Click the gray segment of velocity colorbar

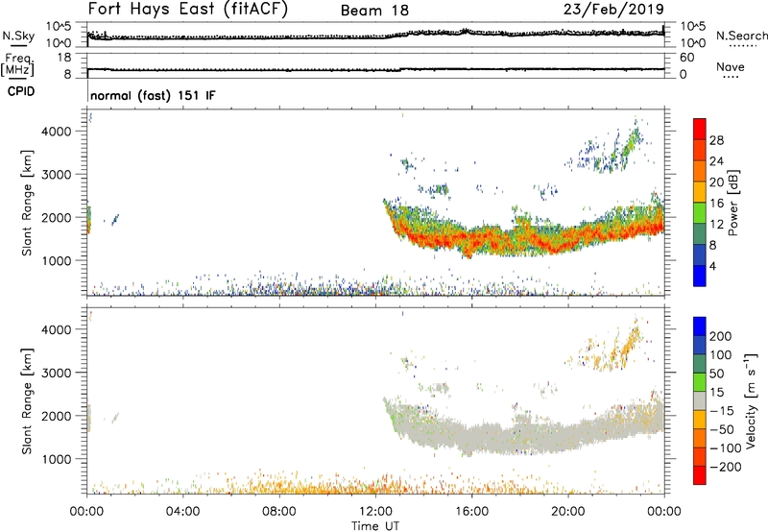[700, 400]
